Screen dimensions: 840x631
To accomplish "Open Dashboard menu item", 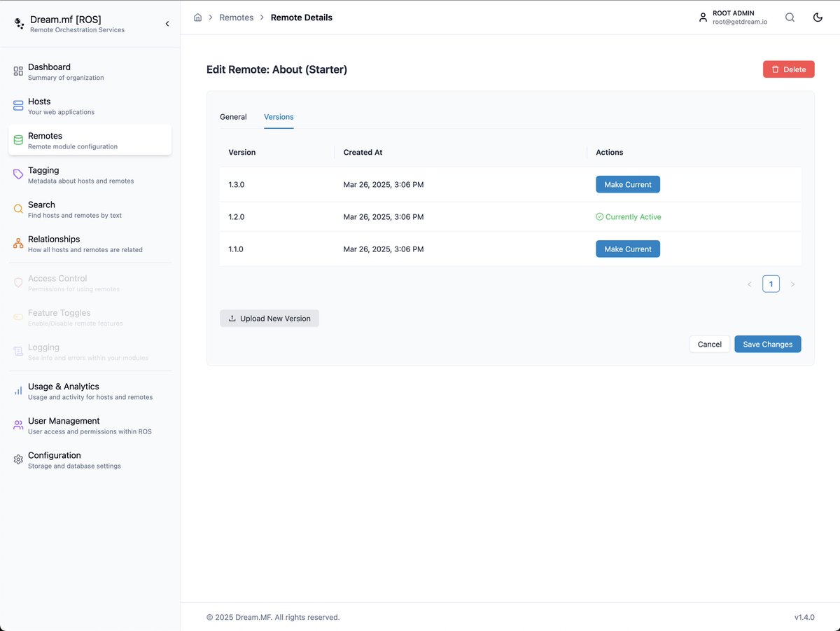I will [x=90, y=71].
